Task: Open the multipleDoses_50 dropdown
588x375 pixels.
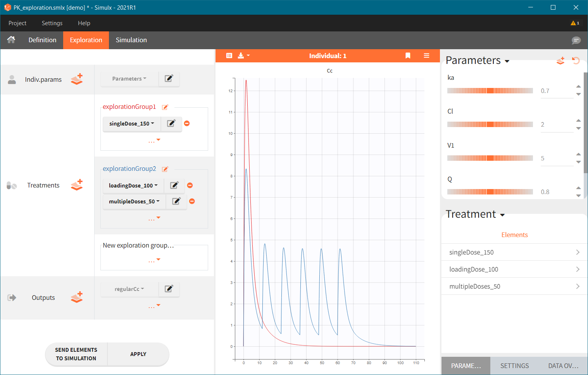Action: point(134,201)
